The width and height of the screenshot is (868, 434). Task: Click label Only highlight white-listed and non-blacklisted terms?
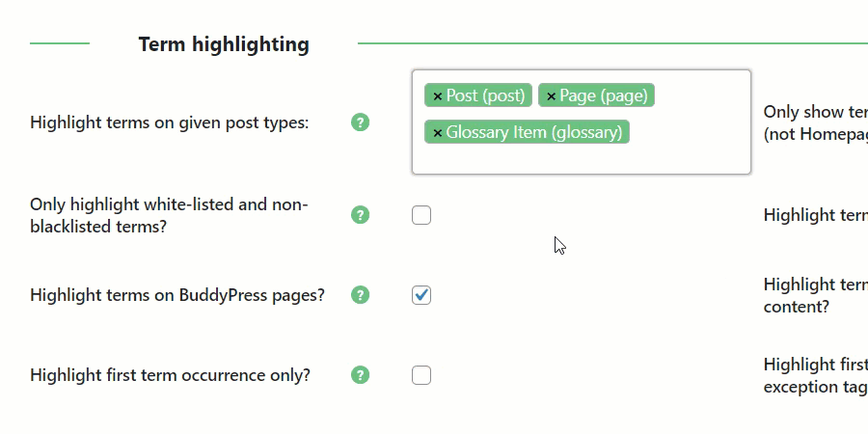tap(169, 215)
